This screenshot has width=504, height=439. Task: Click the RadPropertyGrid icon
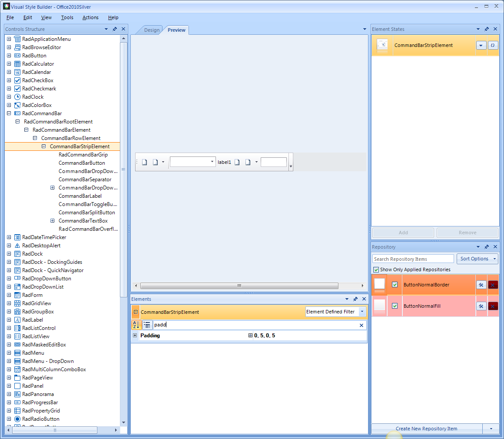[x=17, y=411]
